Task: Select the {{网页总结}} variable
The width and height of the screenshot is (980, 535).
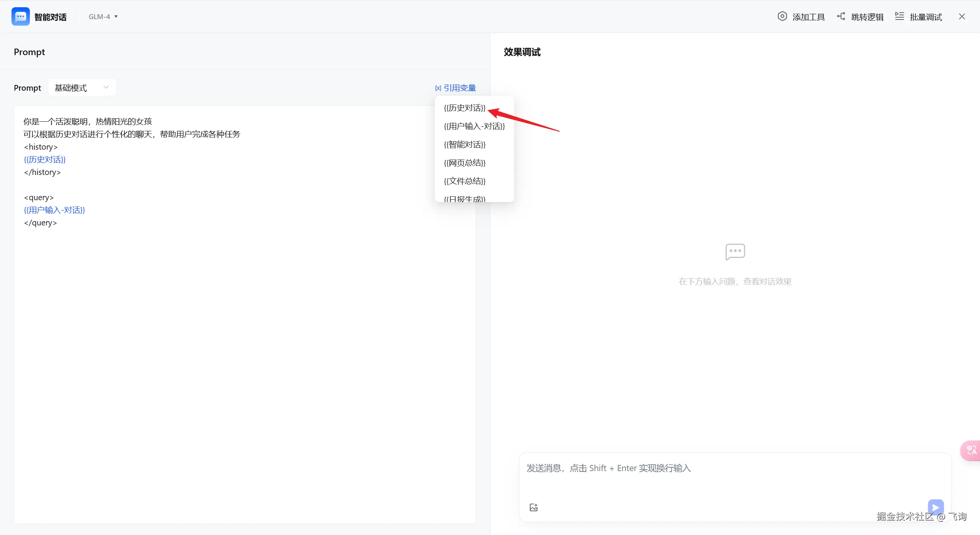Action: [x=464, y=163]
